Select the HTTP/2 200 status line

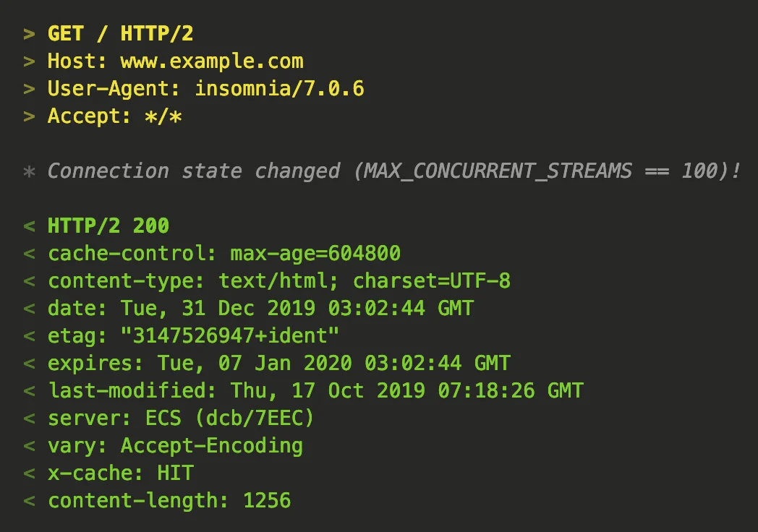click(x=108, y=226)
